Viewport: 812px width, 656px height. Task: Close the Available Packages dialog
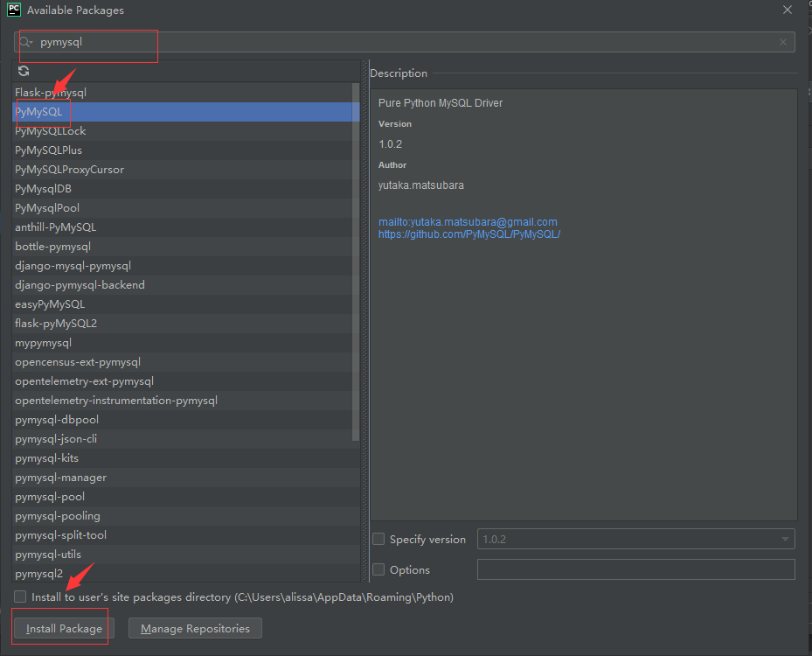(788, 10)
